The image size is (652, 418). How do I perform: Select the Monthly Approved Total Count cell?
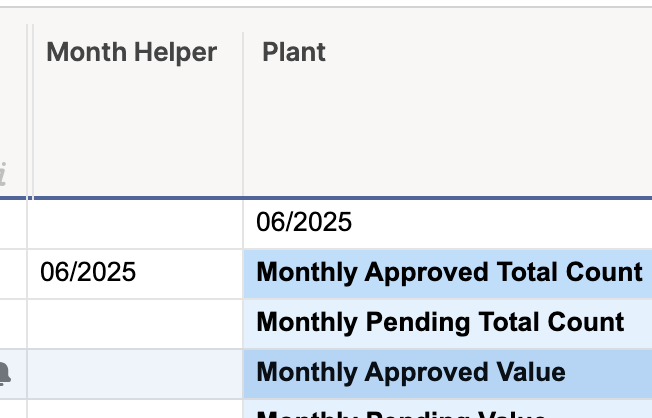coord(448,274)
